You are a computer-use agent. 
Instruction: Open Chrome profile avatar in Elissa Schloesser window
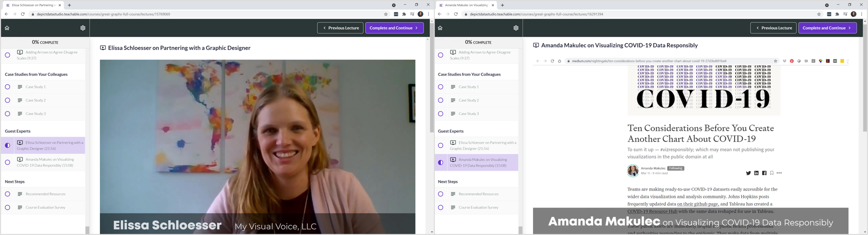420,14
